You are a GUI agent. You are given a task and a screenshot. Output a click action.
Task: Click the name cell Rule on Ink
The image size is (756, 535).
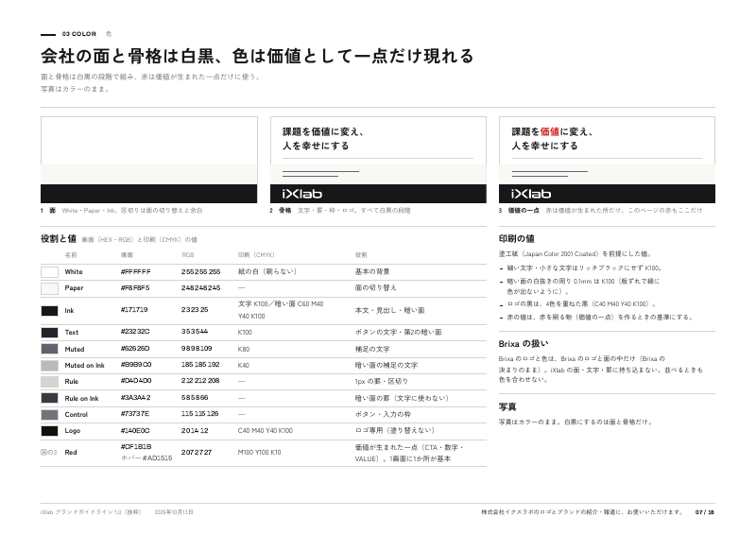81,399
